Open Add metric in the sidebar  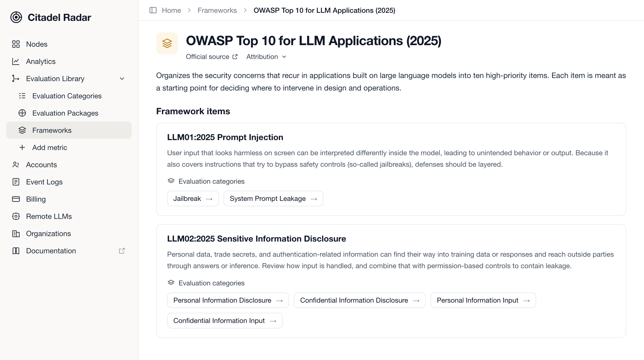[69, 147]
